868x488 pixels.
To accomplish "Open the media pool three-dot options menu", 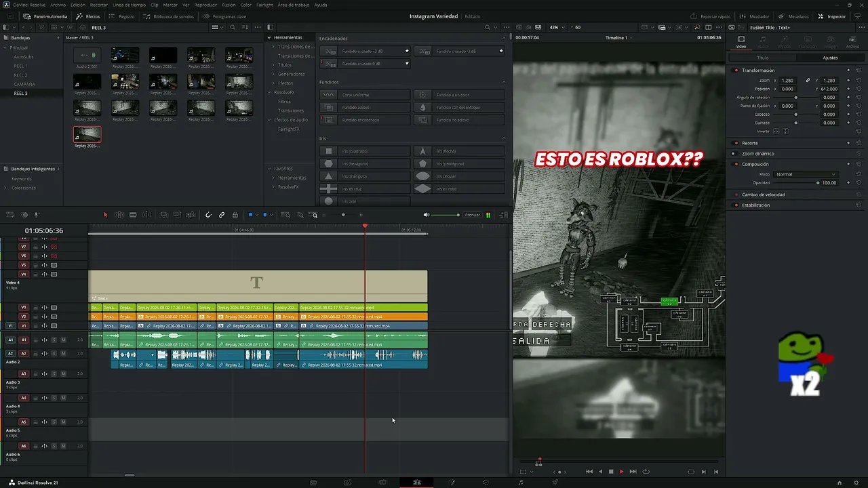I will [x=258, y=28].
